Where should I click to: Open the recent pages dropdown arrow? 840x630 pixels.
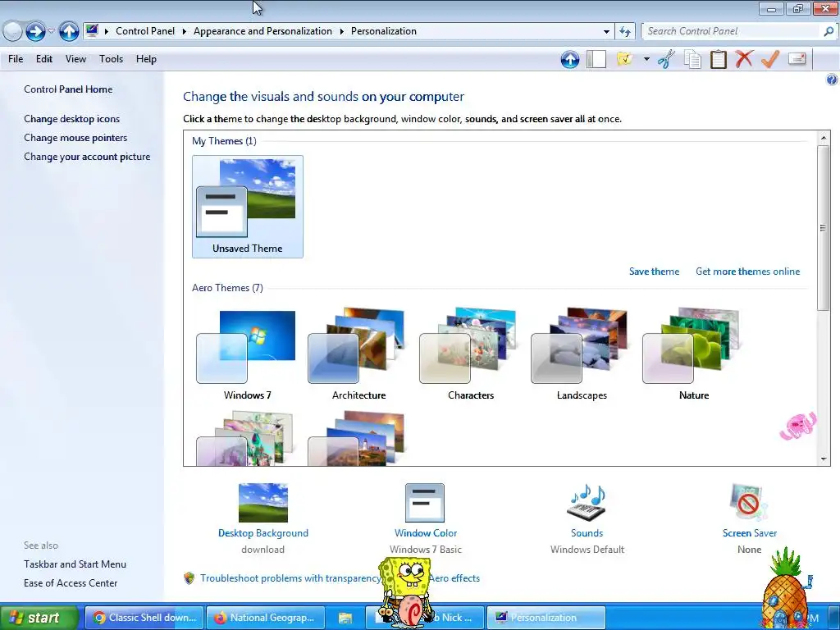click(x=52, y=31)
